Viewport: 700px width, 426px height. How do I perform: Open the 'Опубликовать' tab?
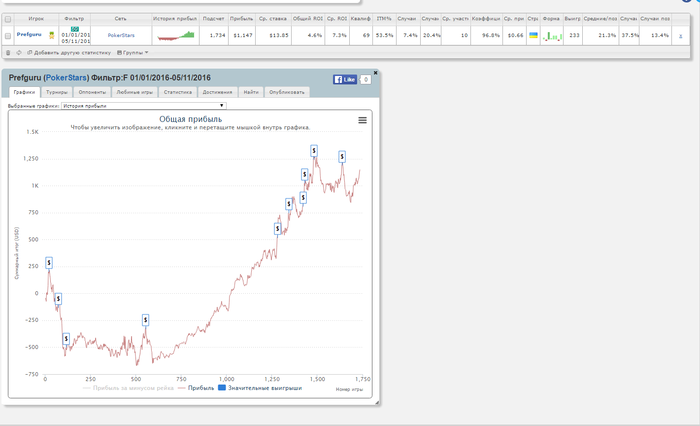click(x=287, y=92)
